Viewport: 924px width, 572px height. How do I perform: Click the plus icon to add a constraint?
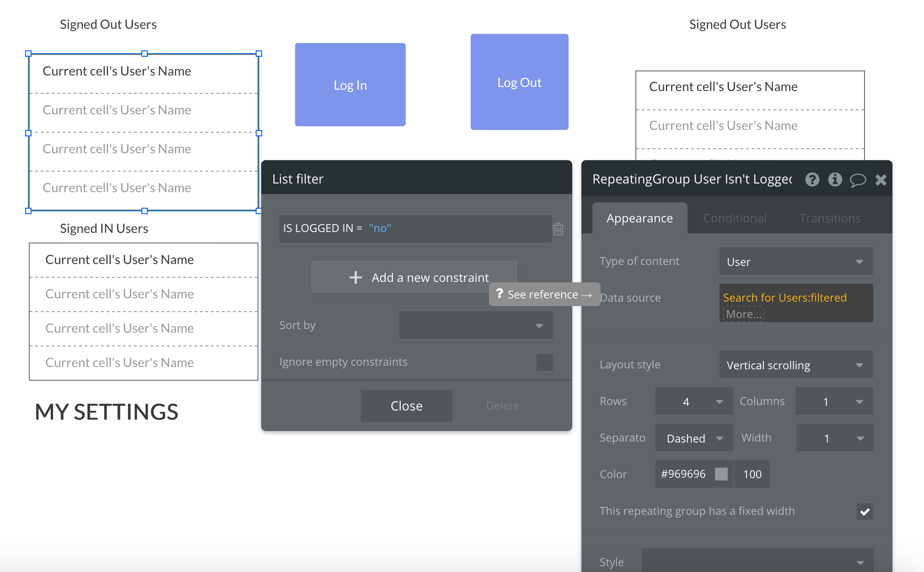coord(355,277)
